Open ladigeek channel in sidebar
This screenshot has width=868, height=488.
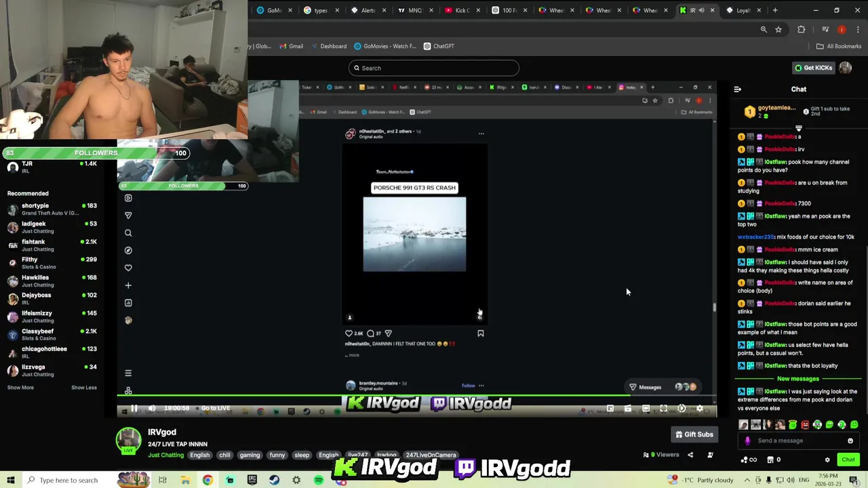52,227
